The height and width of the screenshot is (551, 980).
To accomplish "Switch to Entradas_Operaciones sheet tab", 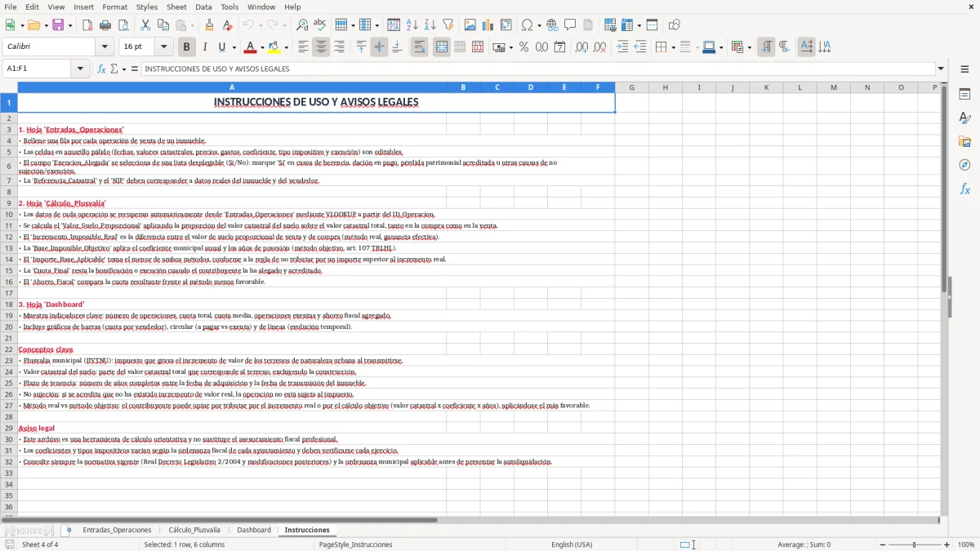I will [x=117, y=530].
